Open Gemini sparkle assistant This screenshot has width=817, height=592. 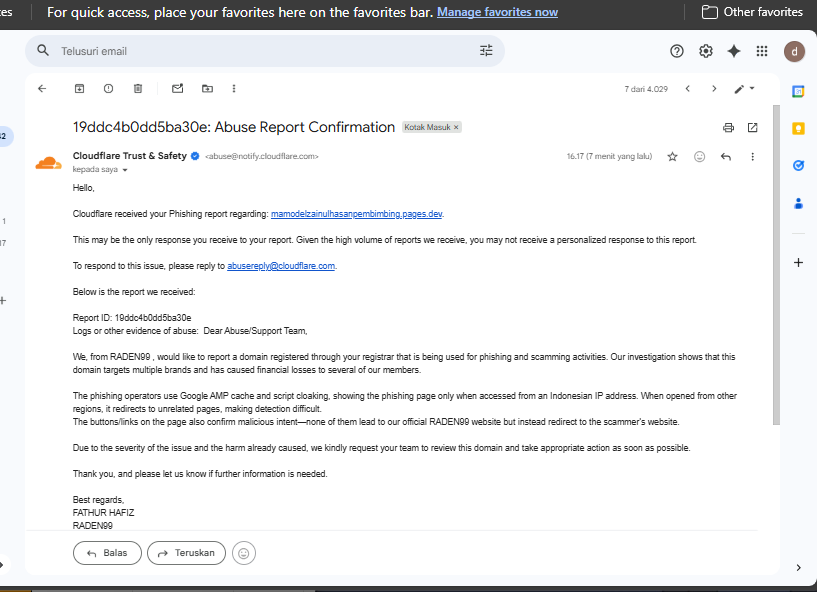click(x=734, y=51)
